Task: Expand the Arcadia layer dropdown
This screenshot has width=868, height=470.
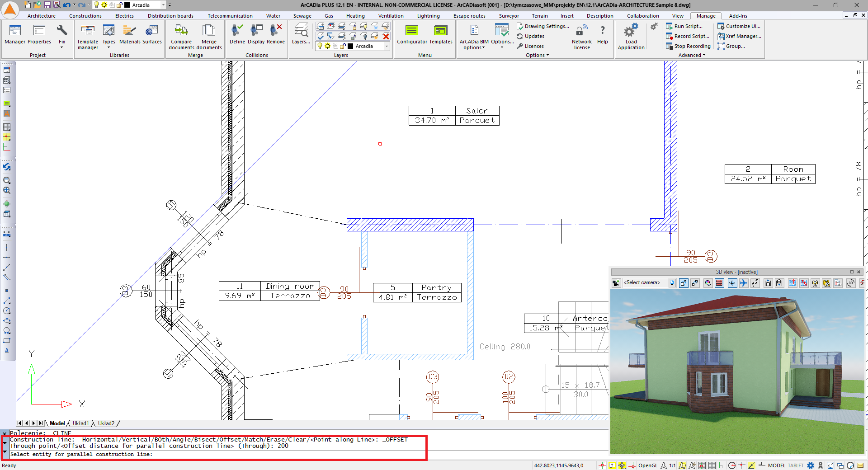Action: pos(387,47)
